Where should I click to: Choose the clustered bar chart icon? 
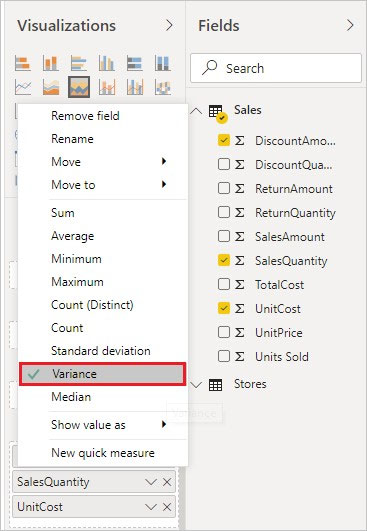point(79,63)
